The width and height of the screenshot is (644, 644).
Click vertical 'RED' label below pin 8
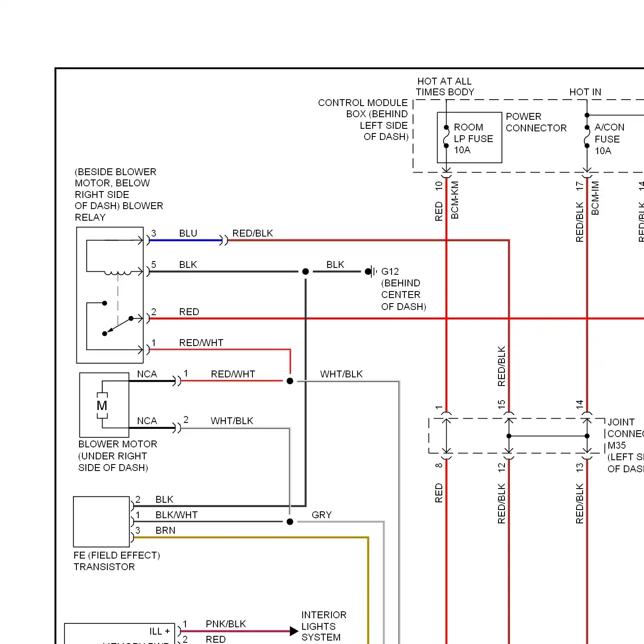(439, 493)
